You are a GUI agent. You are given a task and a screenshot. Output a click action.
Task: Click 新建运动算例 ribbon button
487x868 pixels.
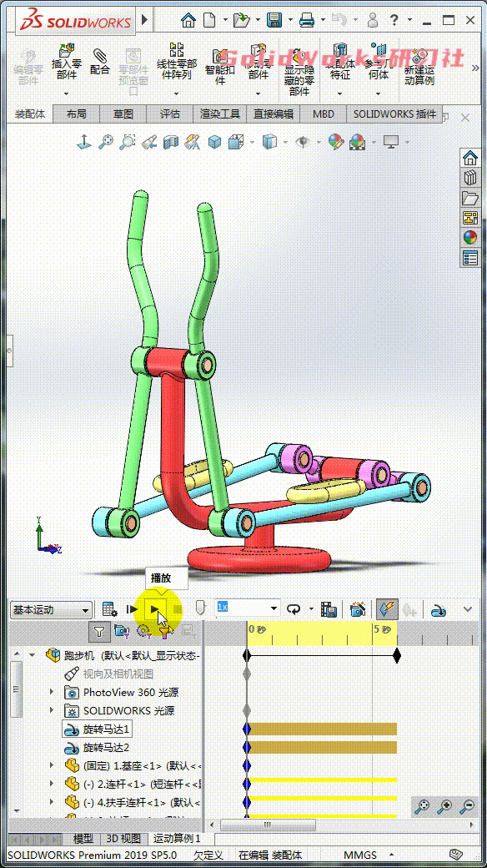tap(419, 67)
